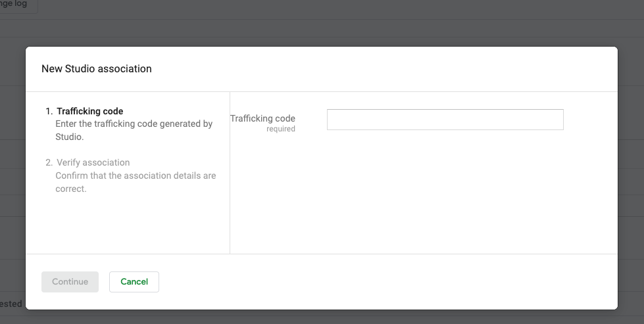Click the step number 2 marker
This screenshot has width=644, height=324.
coord(49,162)
